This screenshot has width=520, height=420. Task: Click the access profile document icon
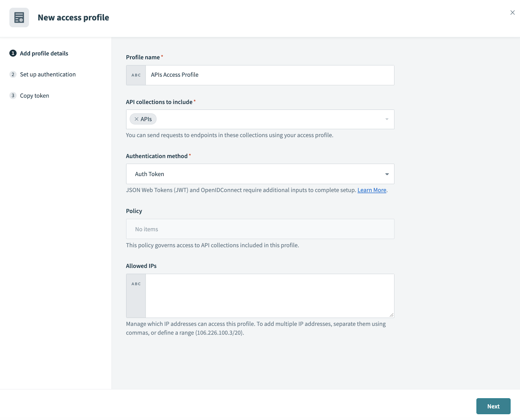point(19,18)
